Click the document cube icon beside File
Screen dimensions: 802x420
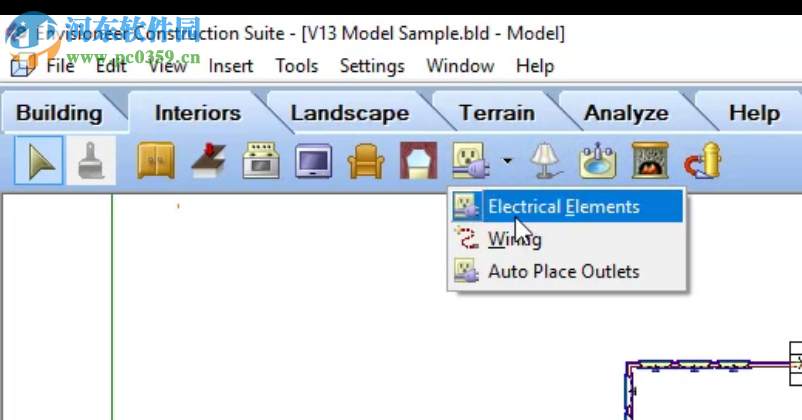(22, 65)
